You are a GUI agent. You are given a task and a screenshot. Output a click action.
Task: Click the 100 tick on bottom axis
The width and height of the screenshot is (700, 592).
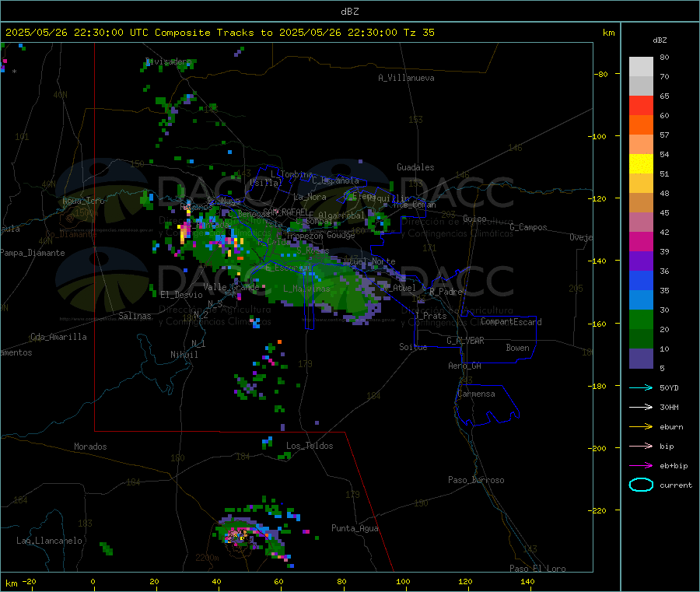click(403, 581)
